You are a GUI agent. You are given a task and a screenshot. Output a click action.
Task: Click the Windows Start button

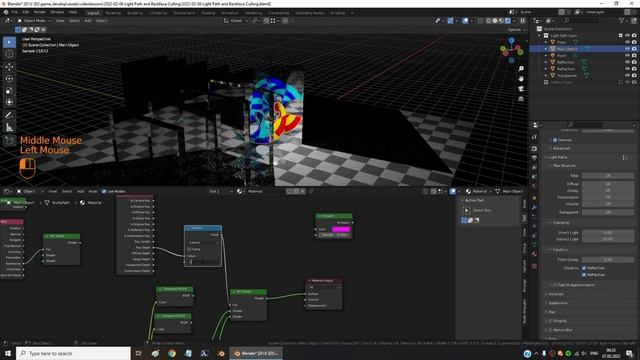click(8, 353)
